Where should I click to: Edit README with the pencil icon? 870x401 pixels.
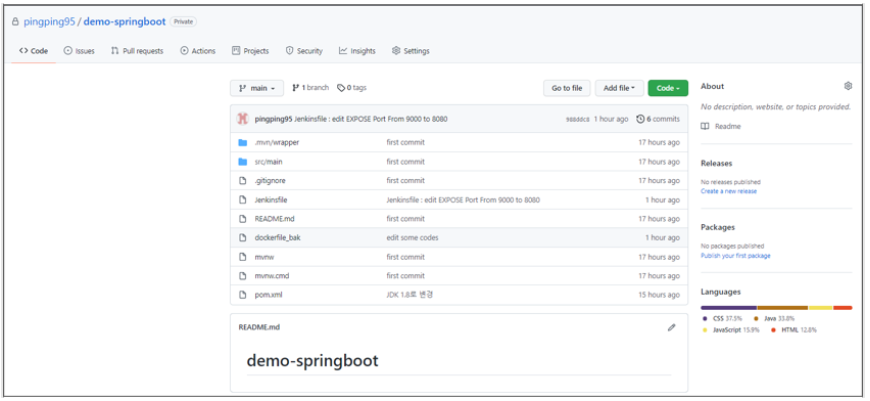tap(671, 327)
